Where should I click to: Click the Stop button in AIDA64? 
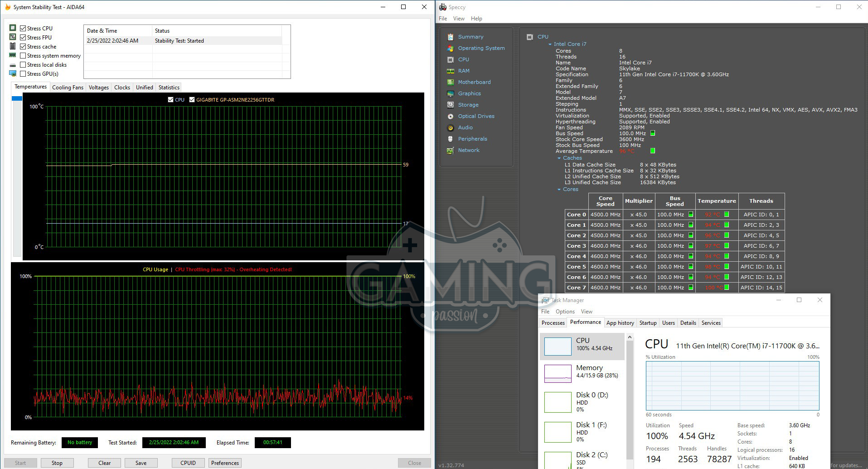click(x=57, y=463)
